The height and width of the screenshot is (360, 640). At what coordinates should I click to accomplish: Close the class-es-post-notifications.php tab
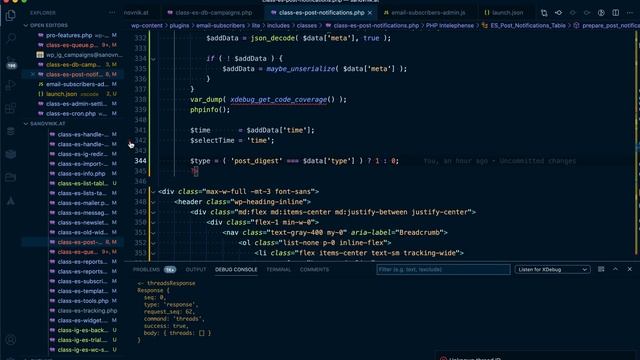pos(370,13)
